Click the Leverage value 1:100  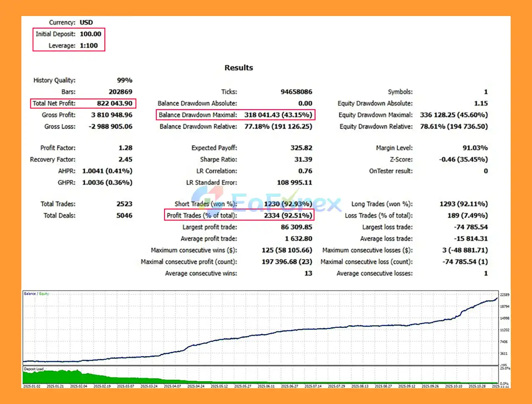click(89, 46)
